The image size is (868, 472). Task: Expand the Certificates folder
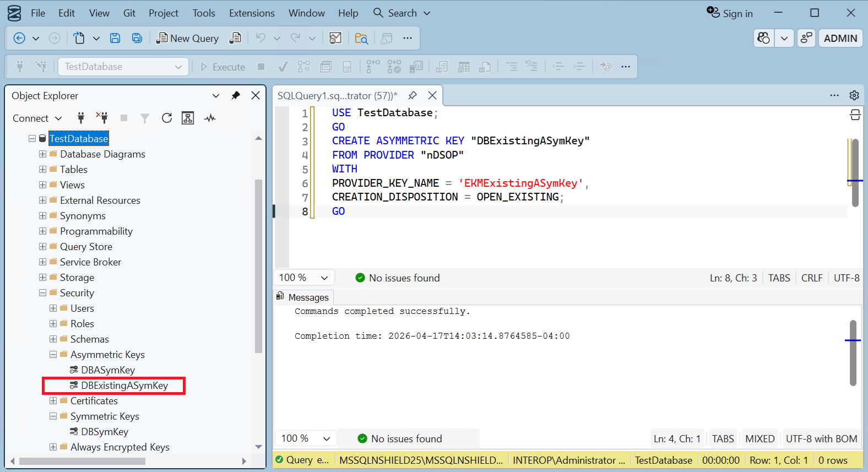coord(53,401)
